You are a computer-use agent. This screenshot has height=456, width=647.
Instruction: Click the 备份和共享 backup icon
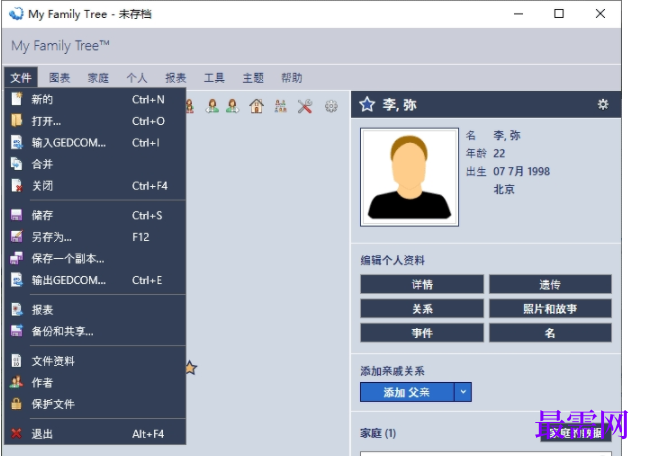point(17,331)
